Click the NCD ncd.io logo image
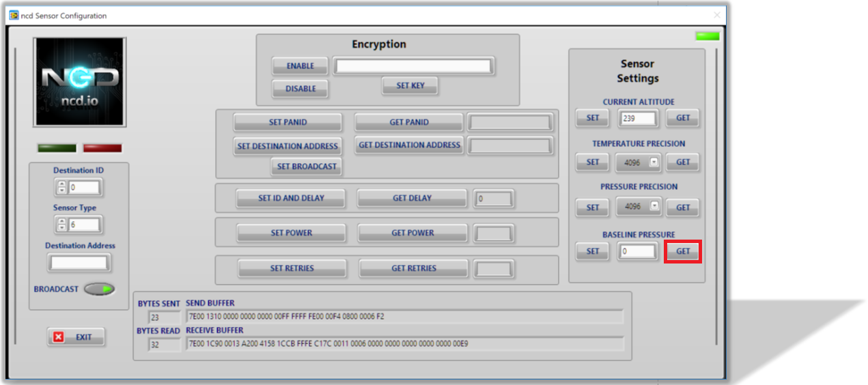868x385 pixels. click(79, 82)
